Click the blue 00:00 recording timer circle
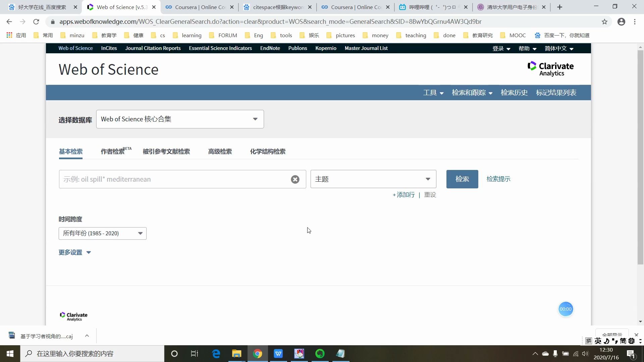This screenshot has width=644, height=362. pos(566,309)
